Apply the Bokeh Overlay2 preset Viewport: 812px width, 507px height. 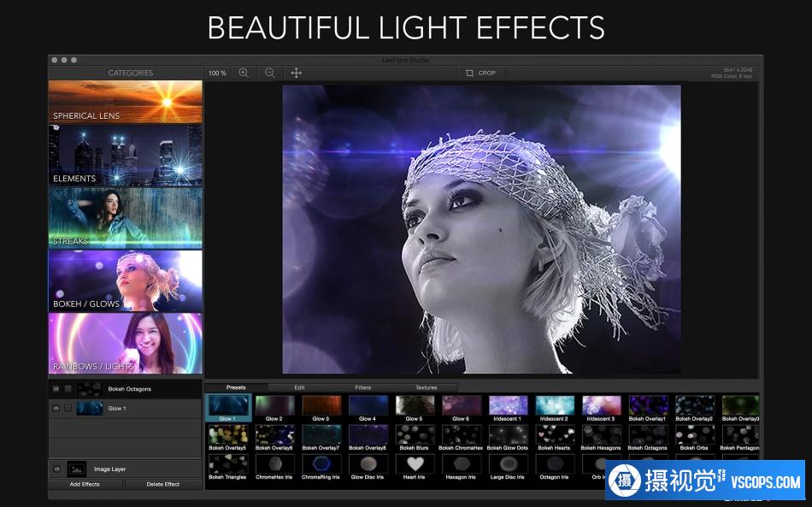[x=694, y=408]
